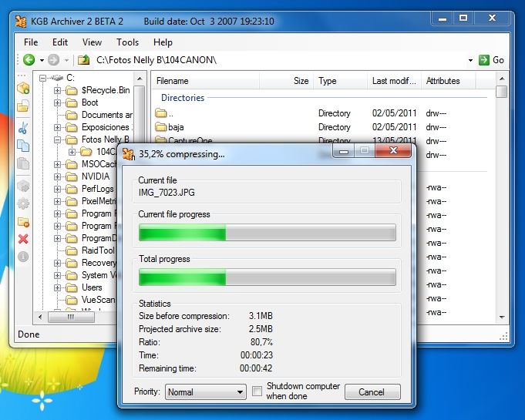525x420 pixels.
Task: Collapse the C: drive tree node
Action: 42,79
